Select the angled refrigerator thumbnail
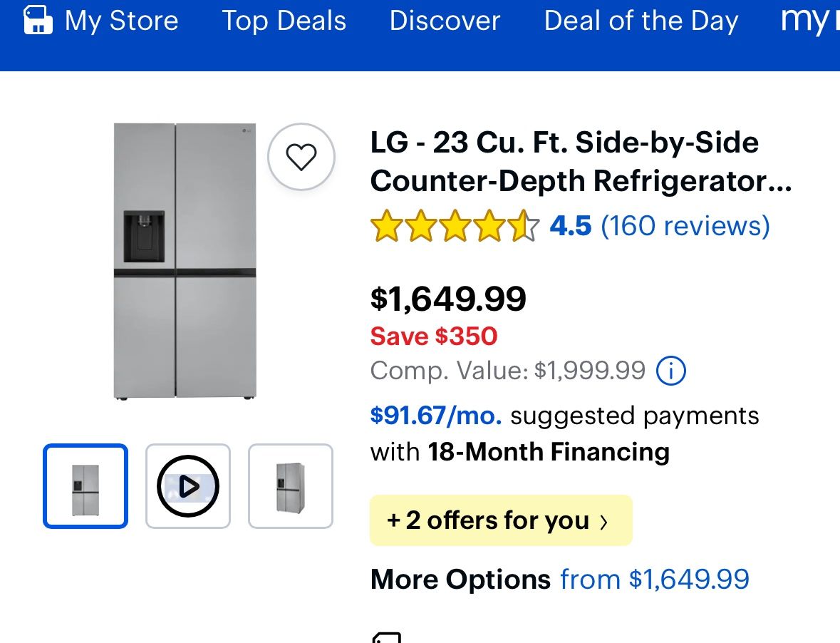840x643 pixels. 291,486
